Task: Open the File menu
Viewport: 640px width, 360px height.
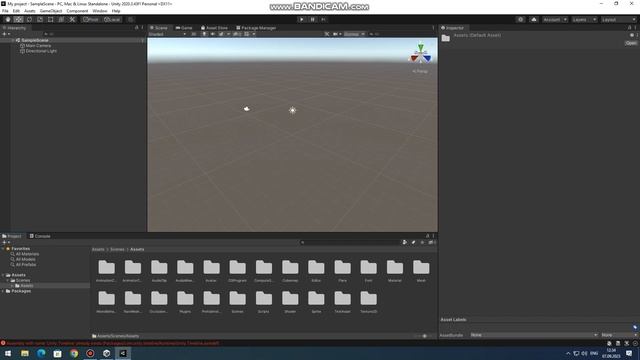Action: (5, 11)
